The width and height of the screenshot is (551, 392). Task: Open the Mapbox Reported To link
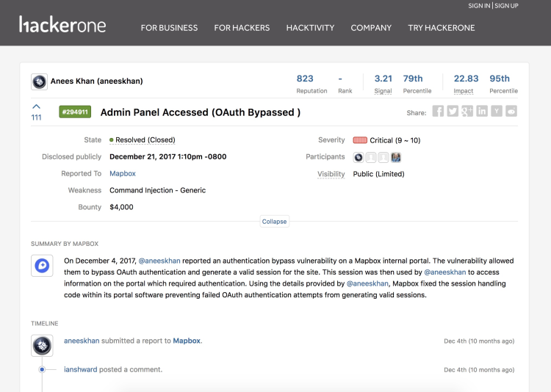click(123, 174)
